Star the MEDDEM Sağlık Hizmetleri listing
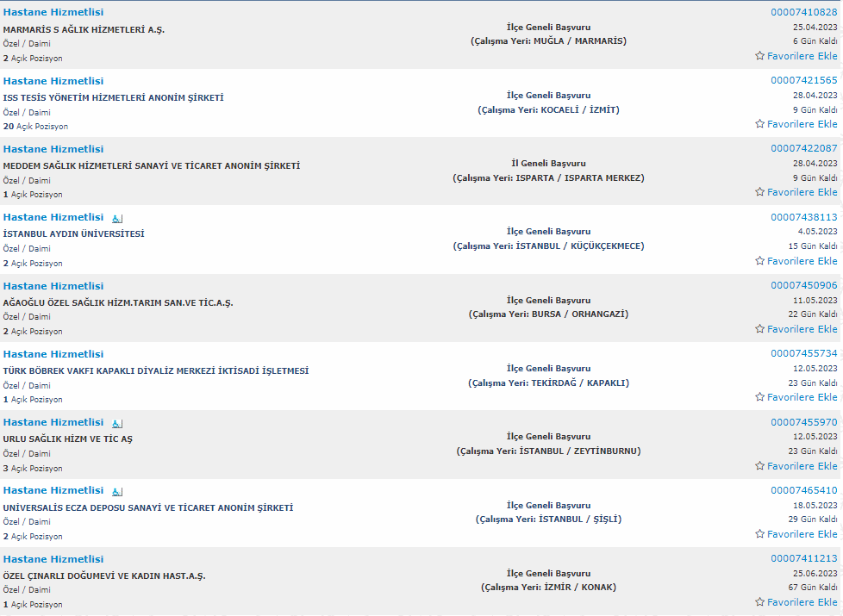Image resolution: width=843 pixels, height=616 pixels. pos(759,192)
